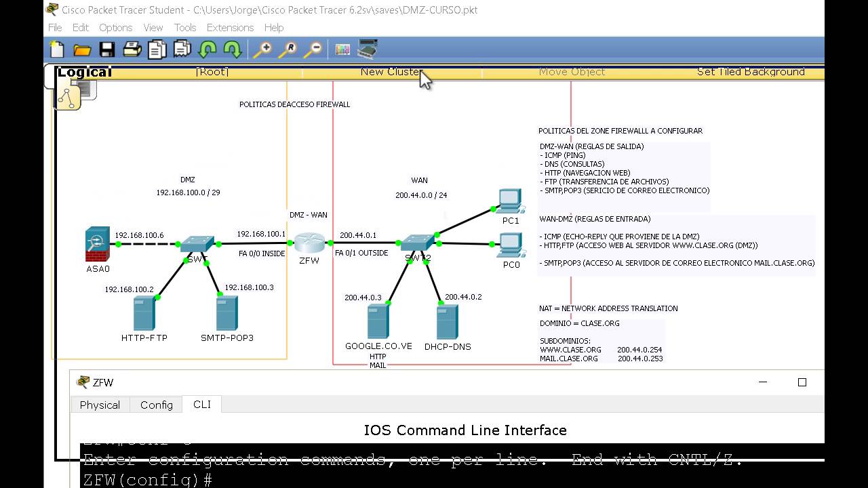Click the DMZ - WAN label above ZFW
Viewport: 868px width, 488px height.
309,215
